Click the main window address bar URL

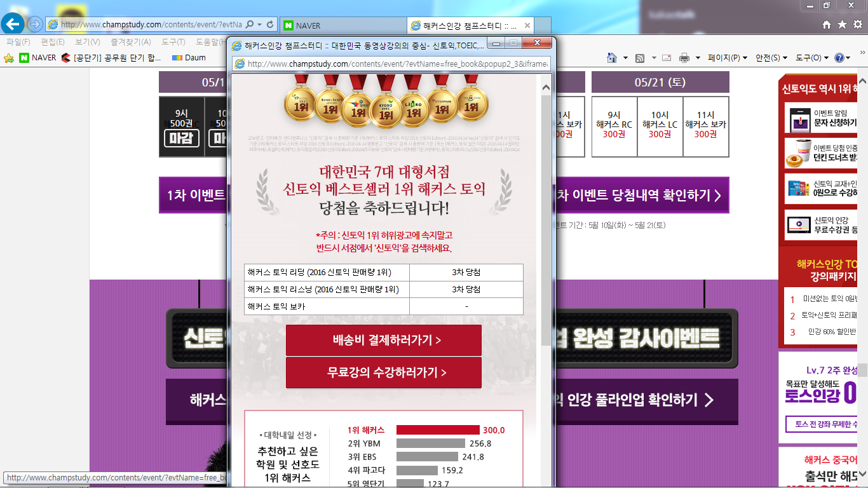[x=151, y=25]
